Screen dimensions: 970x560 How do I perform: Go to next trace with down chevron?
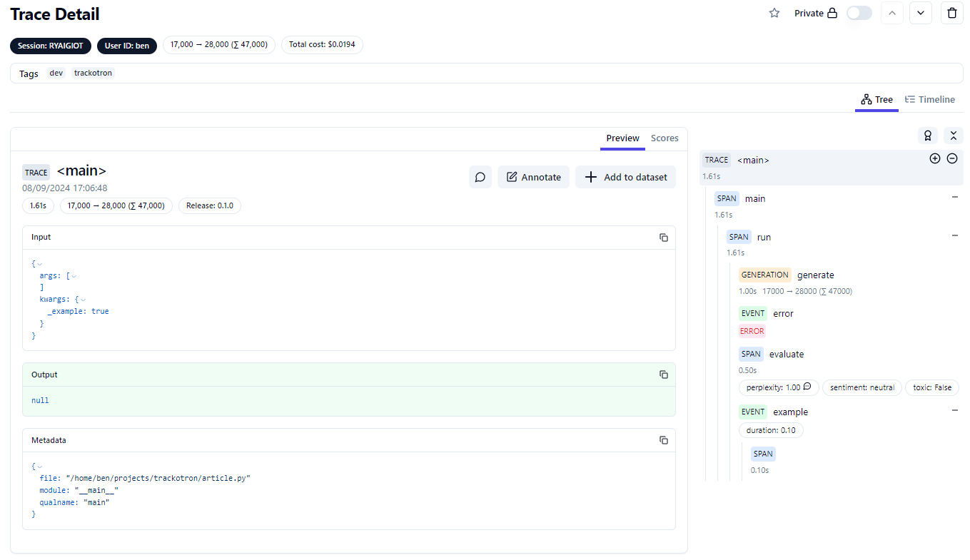(920, 13)
